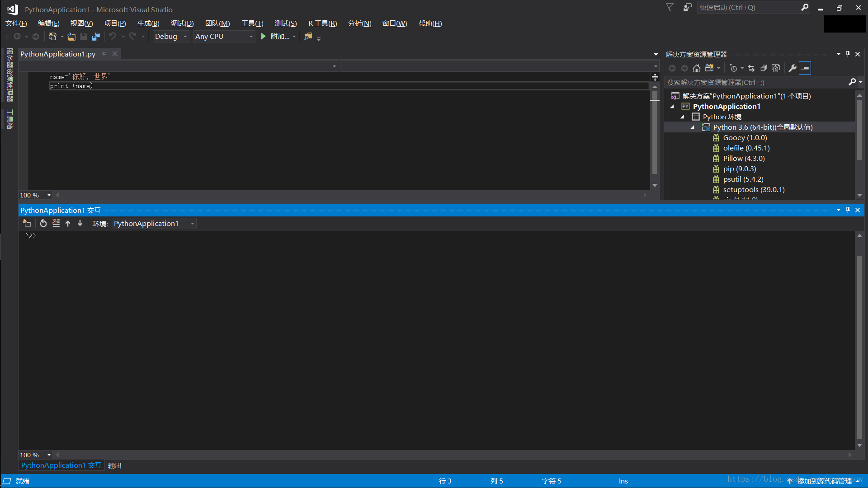Open the Debug configuration dropdown
The height and width of the screenshot is (488, 868).
pos(170,37)
